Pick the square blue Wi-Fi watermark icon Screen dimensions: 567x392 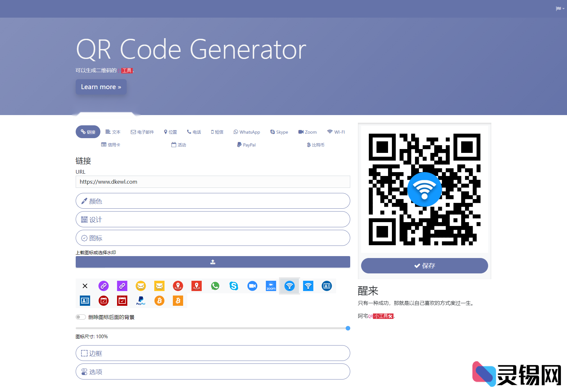click(x=308, y=286)
